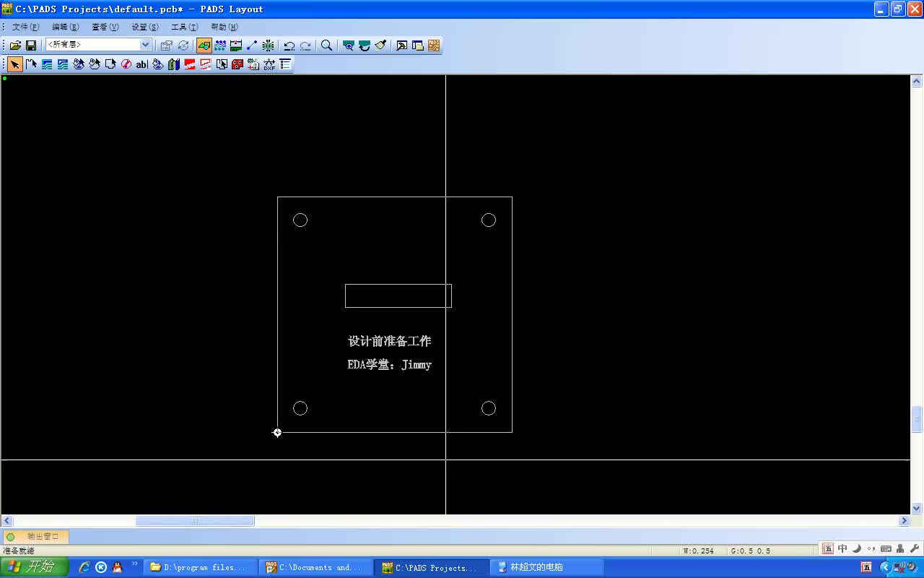924x578 pixels.
Task: Click the red dice-like drafting icon
Action: [x=237, y=64]
